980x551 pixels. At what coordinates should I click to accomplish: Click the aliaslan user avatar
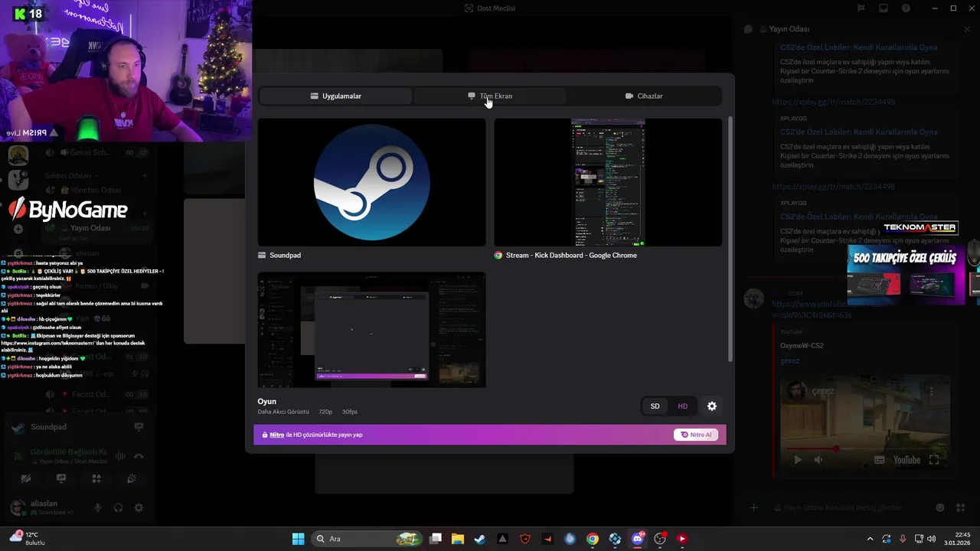coord(18,507)
